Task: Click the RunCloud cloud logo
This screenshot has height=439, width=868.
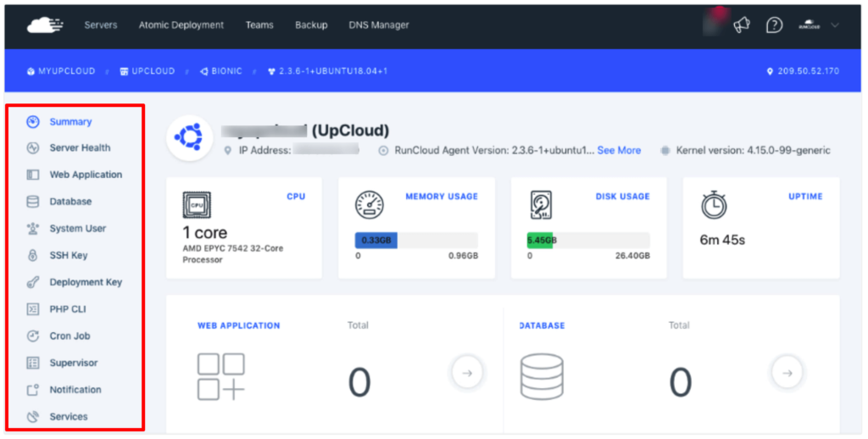Action: (x=45, y=25)
